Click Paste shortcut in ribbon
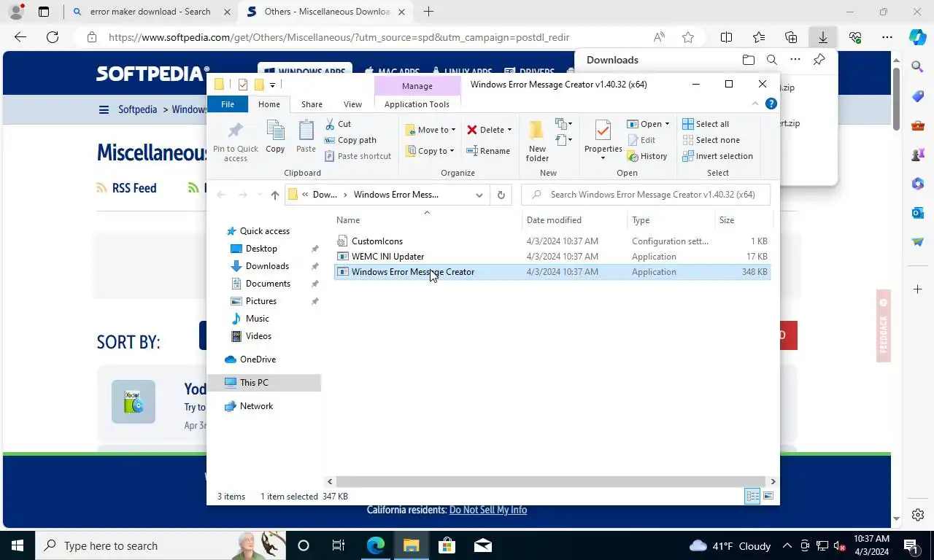This screenshot has height=560, width=934. 358,156
